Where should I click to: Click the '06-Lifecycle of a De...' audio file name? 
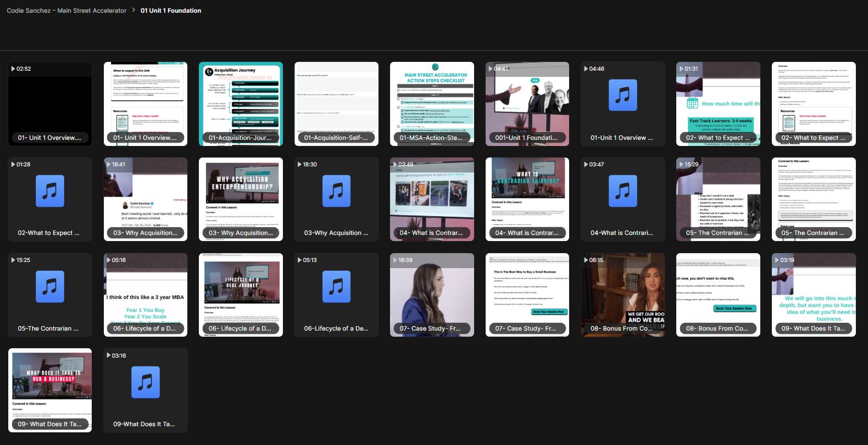pos(336,329)
